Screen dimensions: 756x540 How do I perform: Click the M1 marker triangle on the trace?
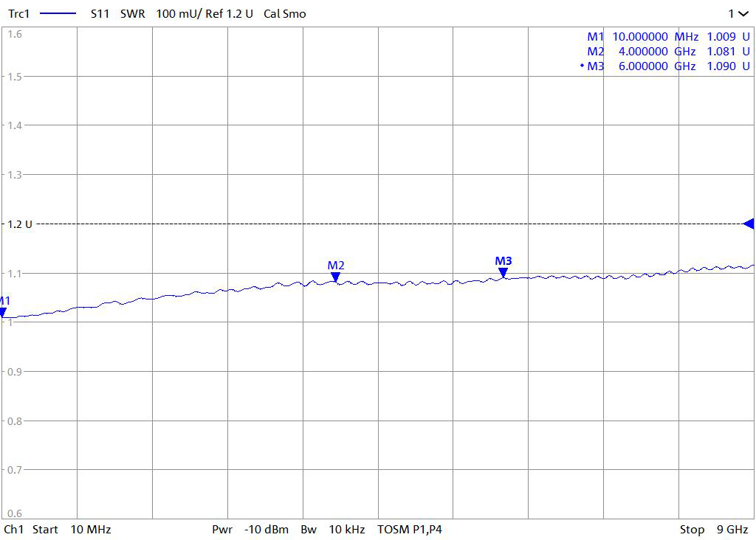click(3, 313)
